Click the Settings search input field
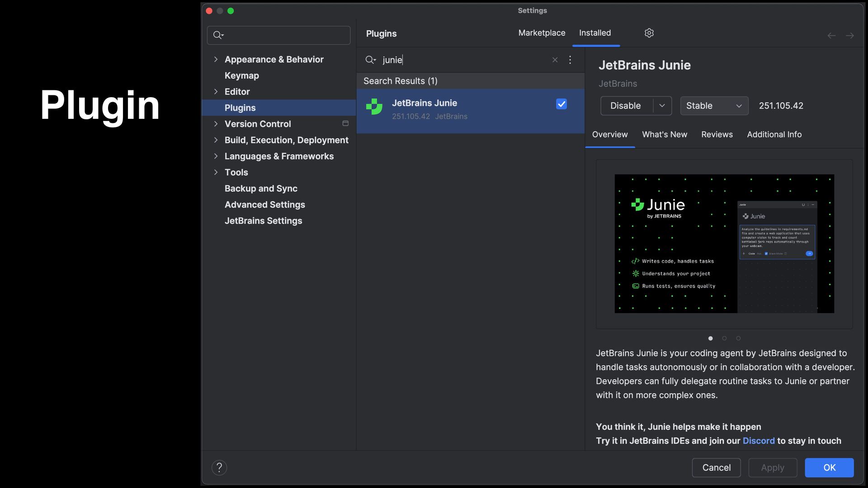This screenshot has height=488, width=868. pyautogui.click(x=285, y=35)
